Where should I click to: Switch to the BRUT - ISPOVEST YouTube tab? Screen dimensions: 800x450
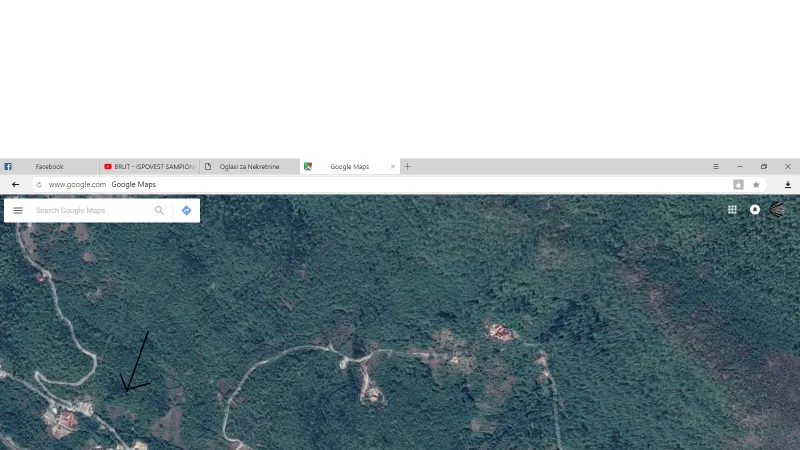pyautogui.click(x=150, y=166)
